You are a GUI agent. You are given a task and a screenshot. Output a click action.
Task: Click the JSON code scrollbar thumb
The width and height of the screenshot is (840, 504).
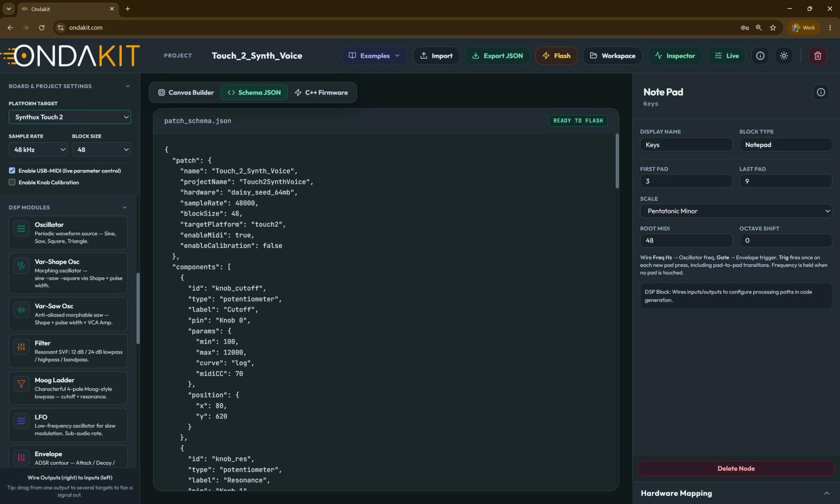click(617, 161)
